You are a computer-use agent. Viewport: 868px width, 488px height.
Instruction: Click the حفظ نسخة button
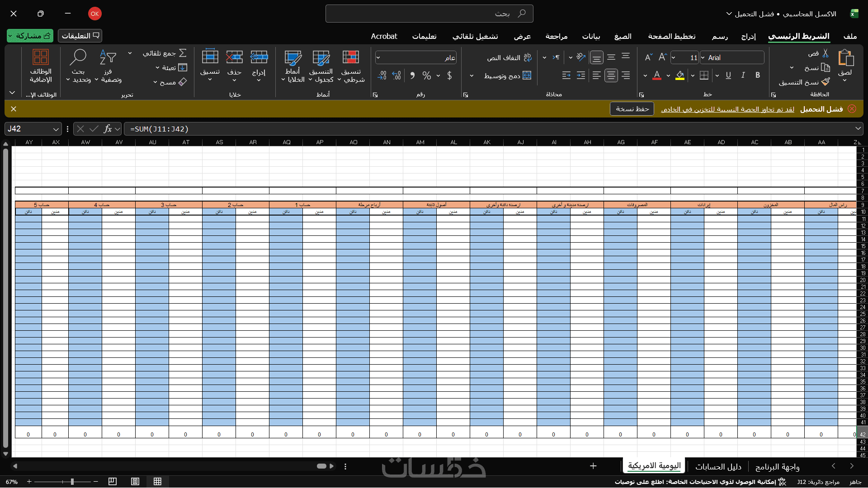(632, 109)
